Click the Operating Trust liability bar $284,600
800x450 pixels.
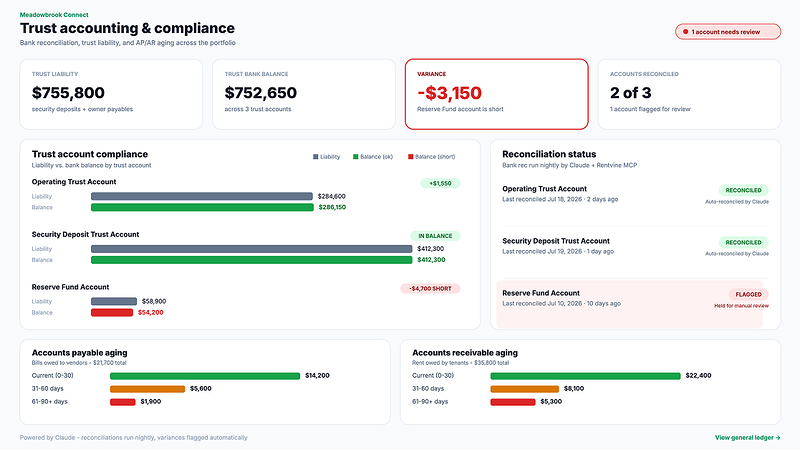[x=202, y=196]
